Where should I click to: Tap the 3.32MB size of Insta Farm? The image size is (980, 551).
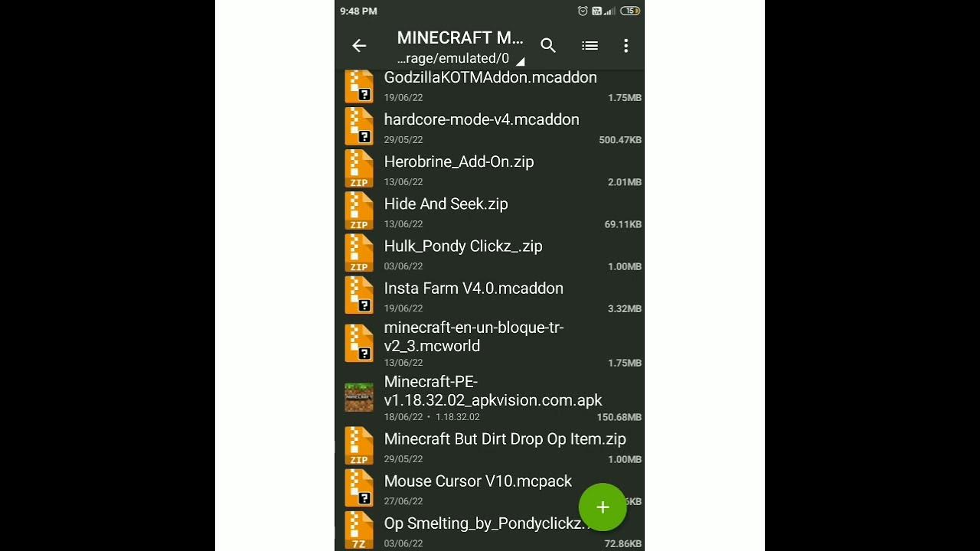click(625, 308)
